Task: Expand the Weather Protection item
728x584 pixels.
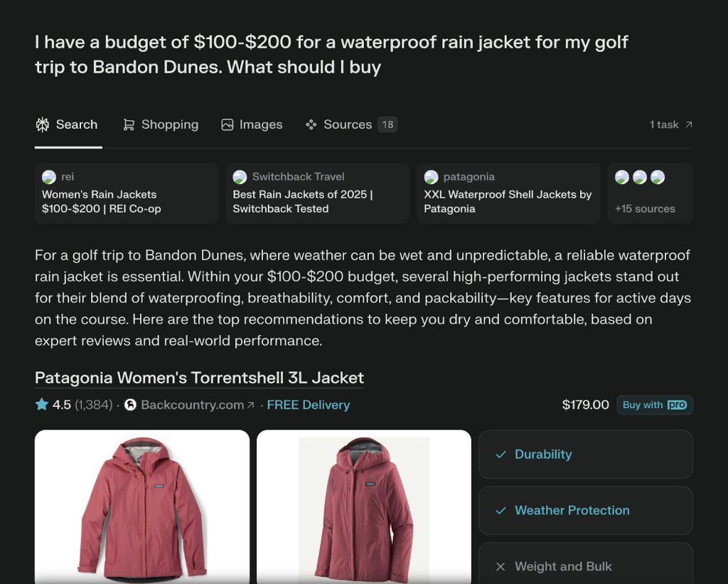Action: coord(586,511)
